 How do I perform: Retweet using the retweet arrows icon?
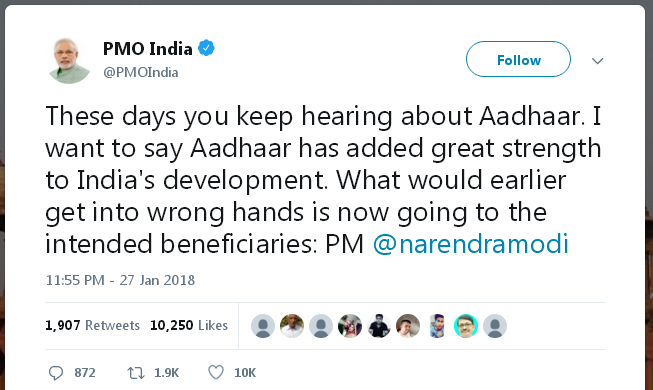136,372
